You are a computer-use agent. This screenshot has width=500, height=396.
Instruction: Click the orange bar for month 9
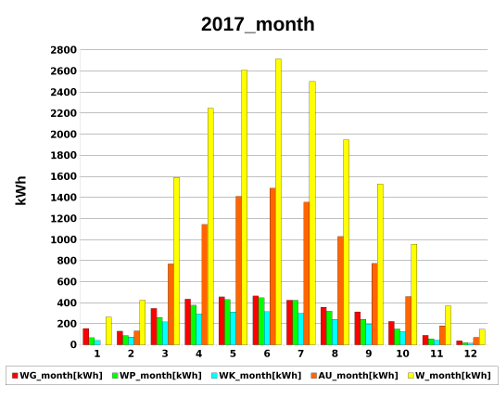click(375, 304)
